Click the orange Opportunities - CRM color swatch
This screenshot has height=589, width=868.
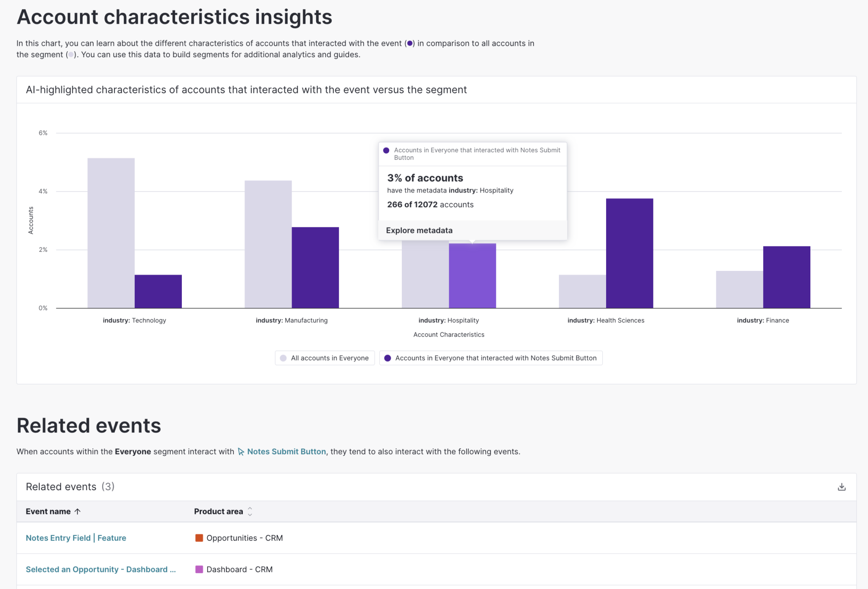[199, 538]
